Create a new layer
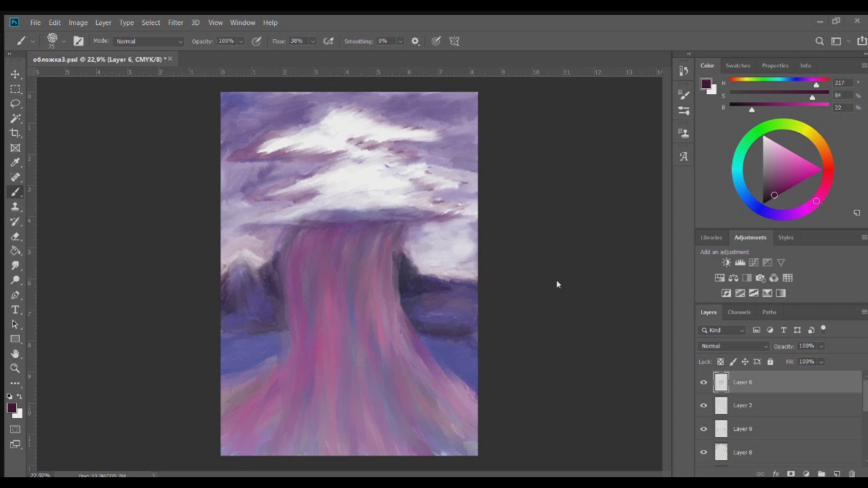 (837, 474)
